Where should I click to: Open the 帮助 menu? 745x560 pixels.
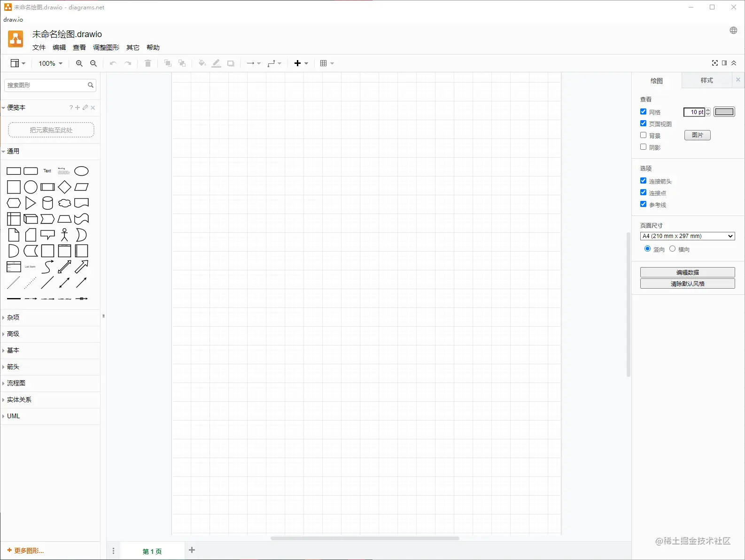(153, 47)
